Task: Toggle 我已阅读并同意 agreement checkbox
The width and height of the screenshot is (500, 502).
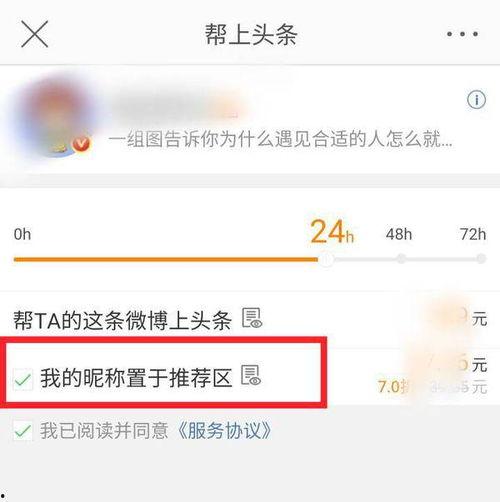Action: tap(23, 431)
